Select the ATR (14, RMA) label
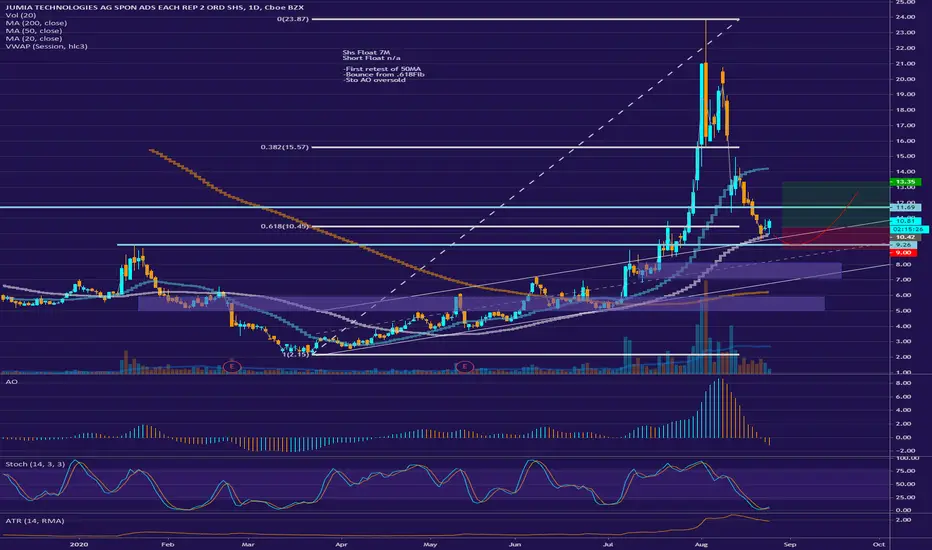The width and height of the screenshot is (932, 550). pyautogui.click(x=34, y=521)
